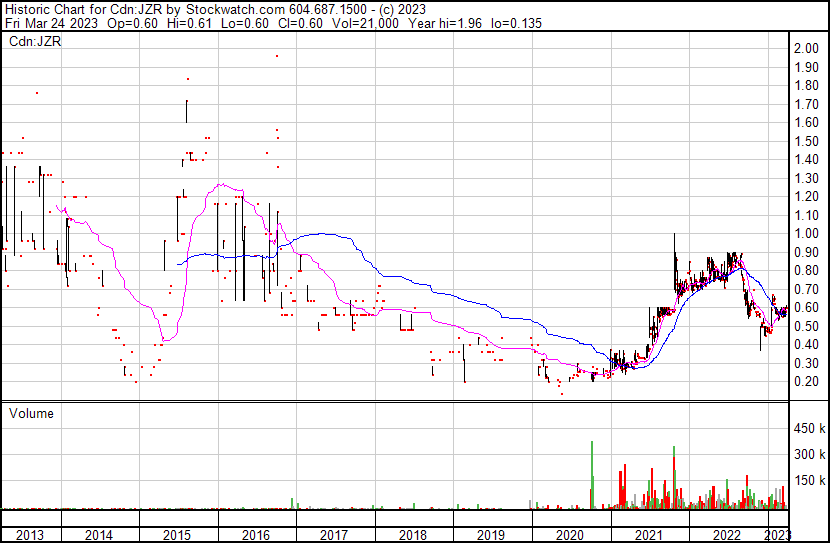Click the 2.00 price axis label

(805, 49)
